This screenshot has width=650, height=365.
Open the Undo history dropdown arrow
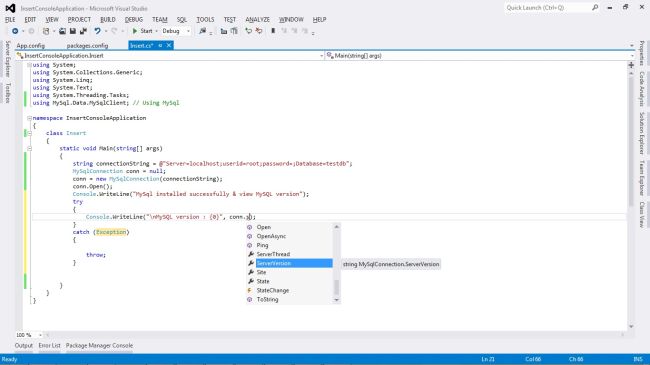coord(106,31)
